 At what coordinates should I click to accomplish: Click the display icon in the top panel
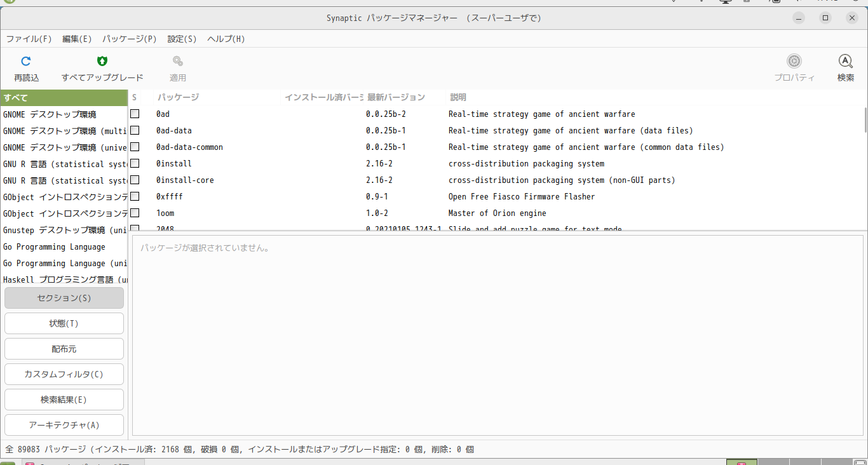coord(725,2)
